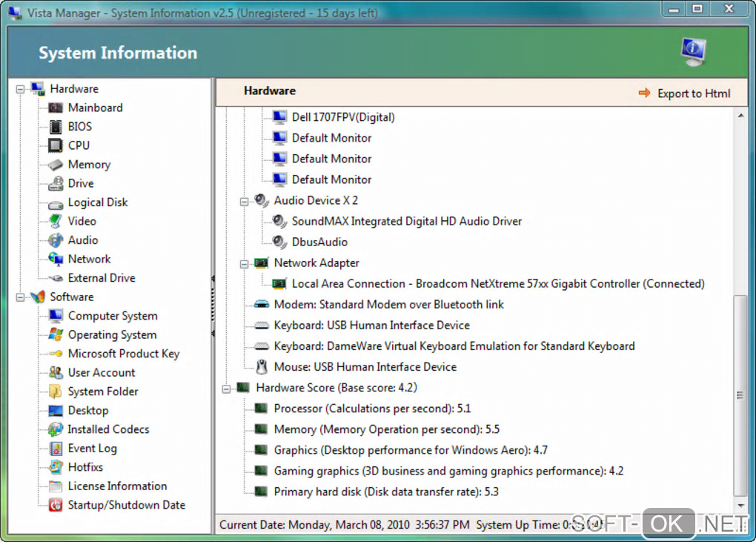Image resolution: width=756 pixels, height=542 pixels.
Task: Select Gaming graphics score row
Action: 448,471
